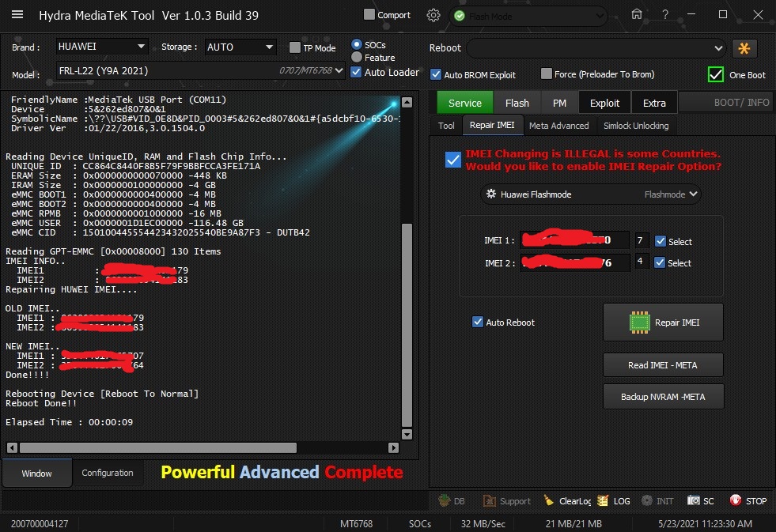This screenshot has height=532, width=776.
Task: Click the orange asterisk reboot button
Action: (x=744, y=48)
